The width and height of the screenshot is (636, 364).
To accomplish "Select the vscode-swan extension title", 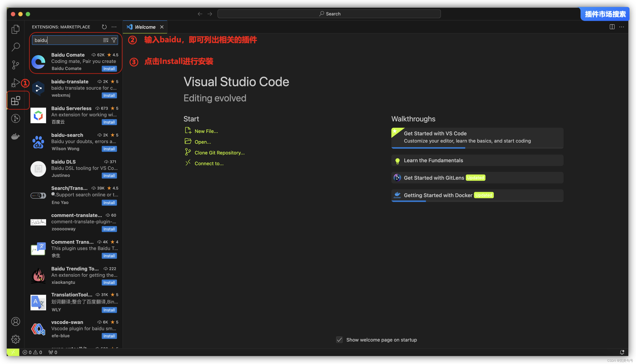I will point(67,322).
